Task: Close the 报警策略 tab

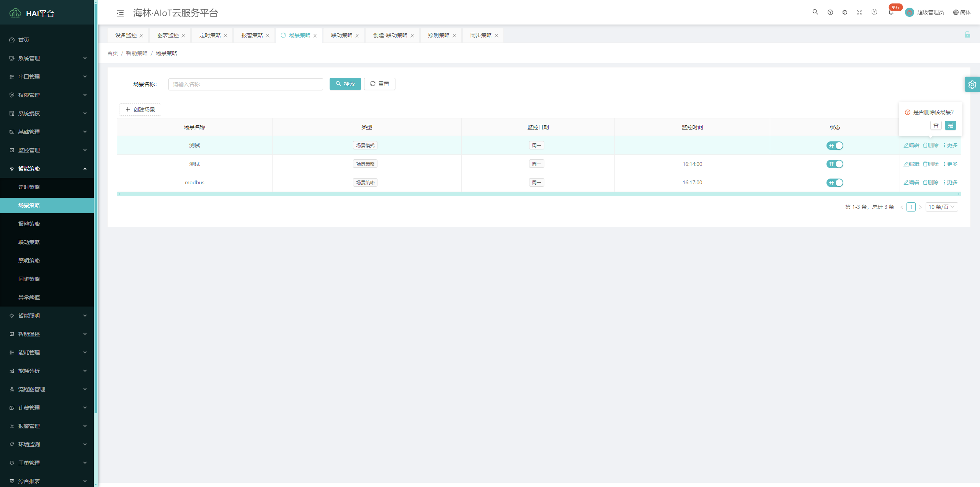Action: coord(268,36)
